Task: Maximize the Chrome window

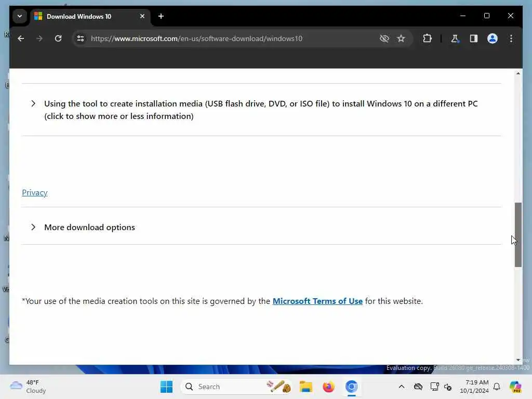Action: 486,16
